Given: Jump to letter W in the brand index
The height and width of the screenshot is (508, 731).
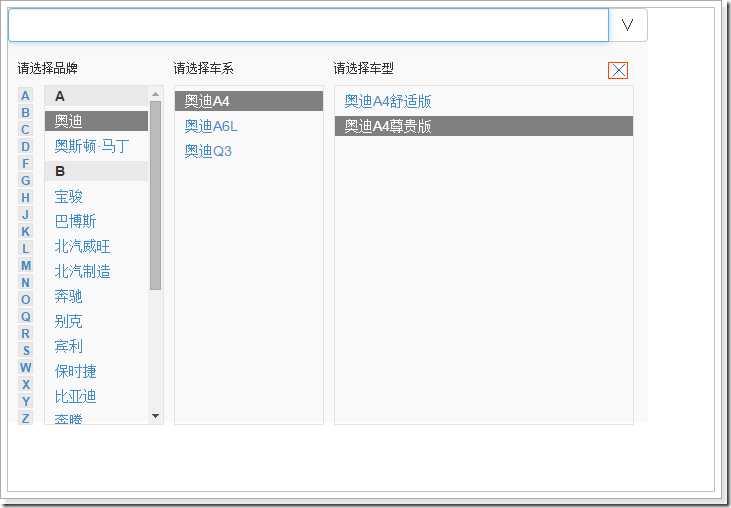Looking at the screenshot, I should 25,368.
